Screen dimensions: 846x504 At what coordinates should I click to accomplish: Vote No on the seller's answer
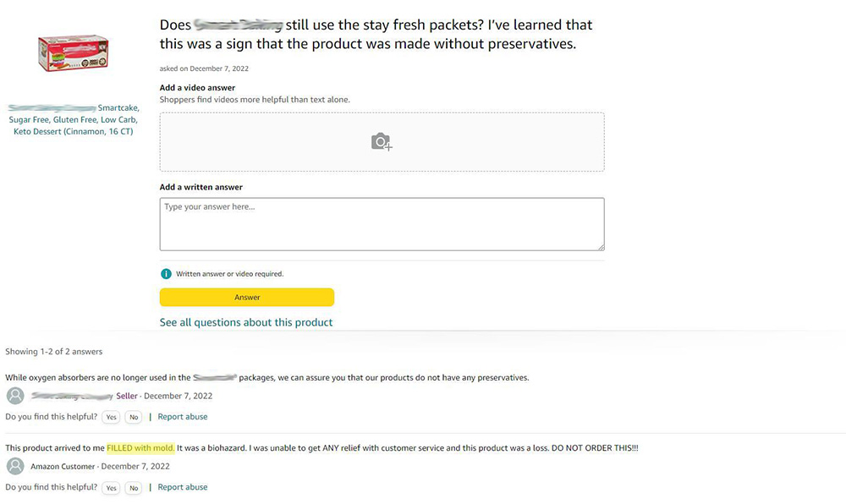[x=134, y=417]
